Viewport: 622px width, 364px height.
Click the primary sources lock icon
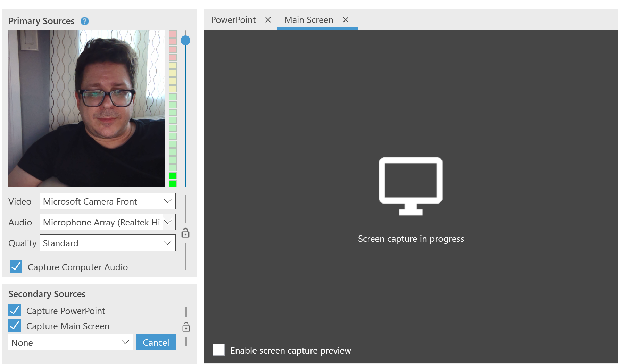point(185,233)
